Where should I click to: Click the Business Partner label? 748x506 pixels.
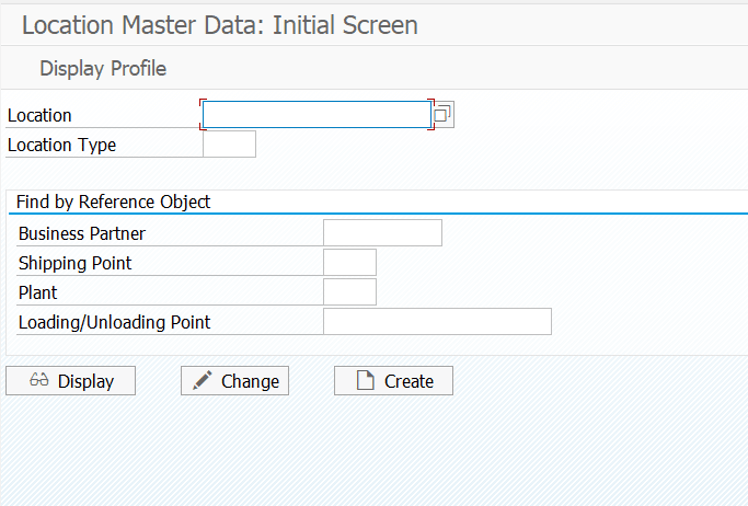82,234
